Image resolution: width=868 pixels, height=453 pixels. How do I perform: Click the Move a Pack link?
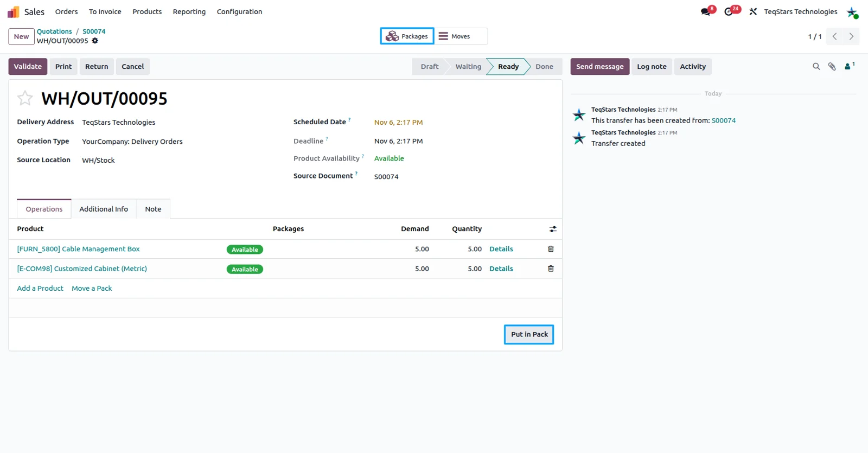[x=92, y=288]
